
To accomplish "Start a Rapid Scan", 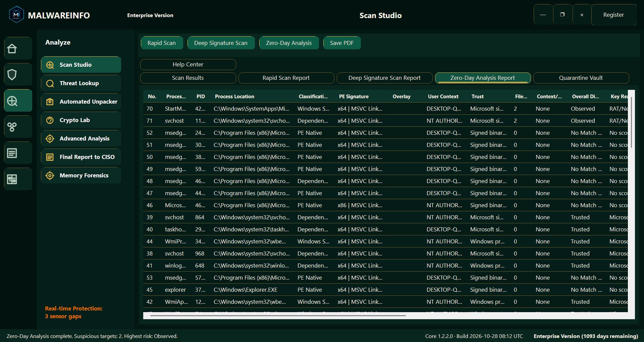I will click(162, 43).
